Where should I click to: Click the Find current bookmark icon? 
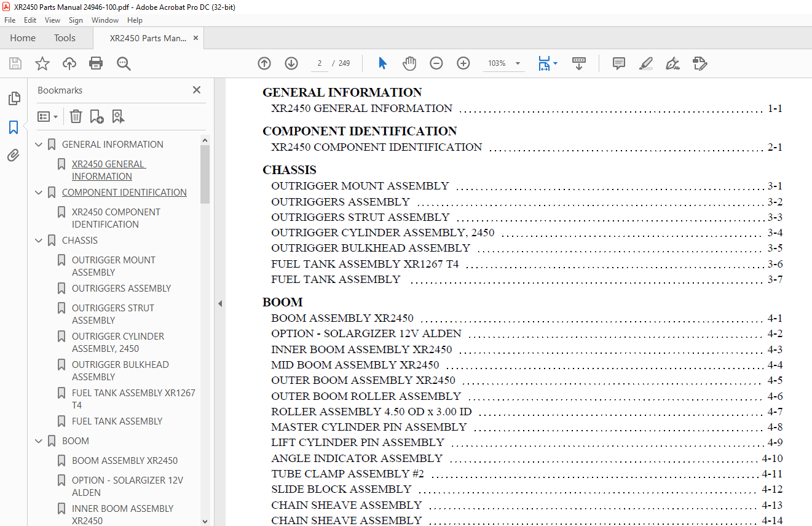point(118,116)
